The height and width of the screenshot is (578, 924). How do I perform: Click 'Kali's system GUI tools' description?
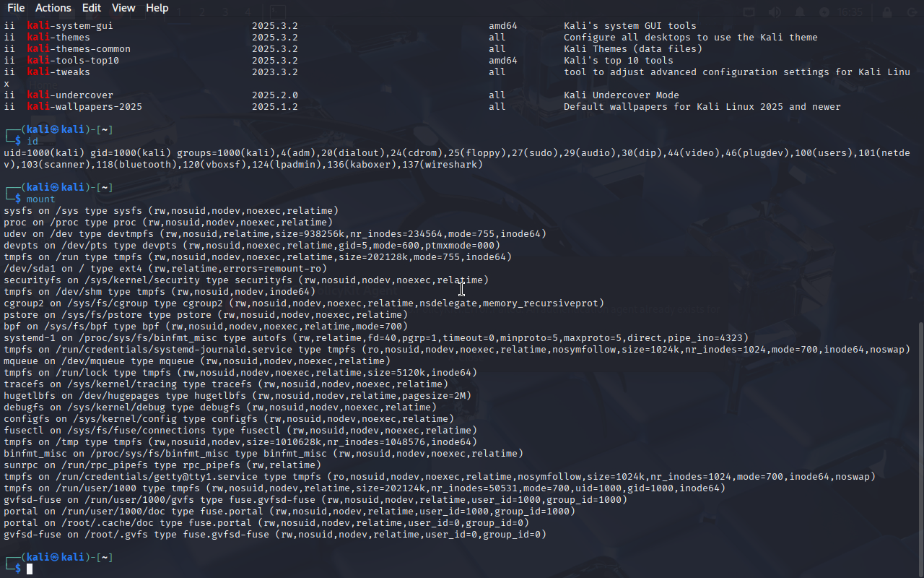point(630,26)
